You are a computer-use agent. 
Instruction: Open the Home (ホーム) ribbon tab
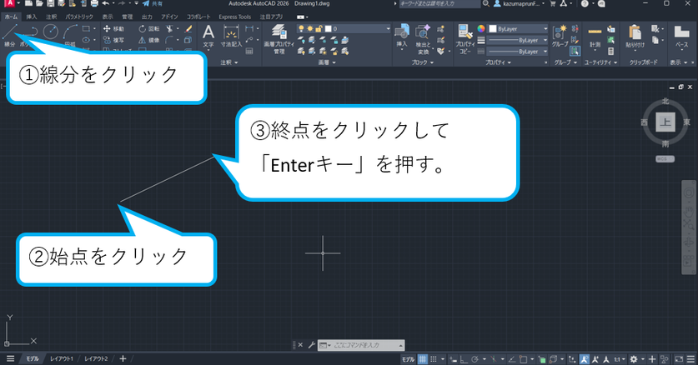[x=11, y=17]
